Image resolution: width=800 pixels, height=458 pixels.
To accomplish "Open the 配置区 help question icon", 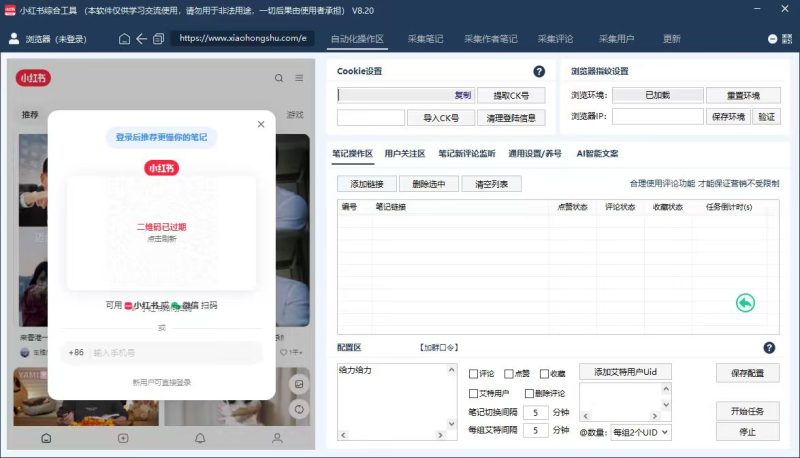I will (x=769, y=347).
